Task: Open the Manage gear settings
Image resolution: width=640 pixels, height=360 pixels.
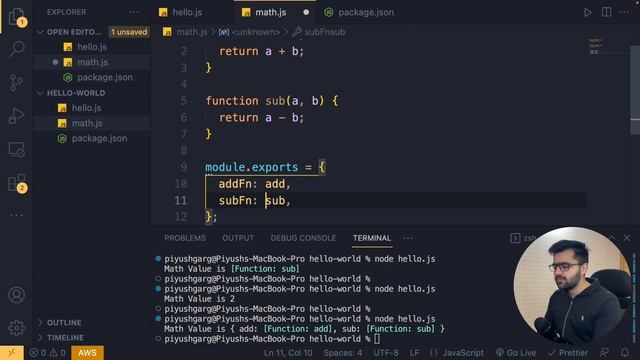Action: pos(16,328)
